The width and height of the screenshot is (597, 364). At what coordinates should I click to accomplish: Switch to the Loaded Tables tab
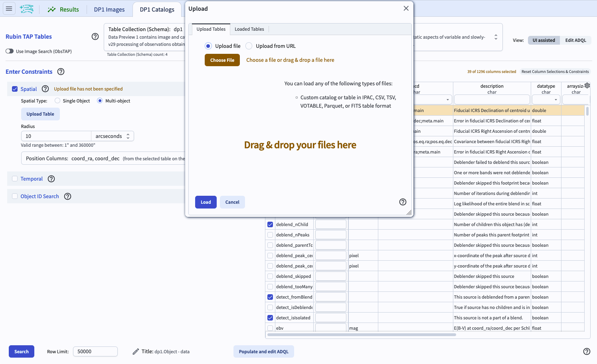(x=249, y=29)
